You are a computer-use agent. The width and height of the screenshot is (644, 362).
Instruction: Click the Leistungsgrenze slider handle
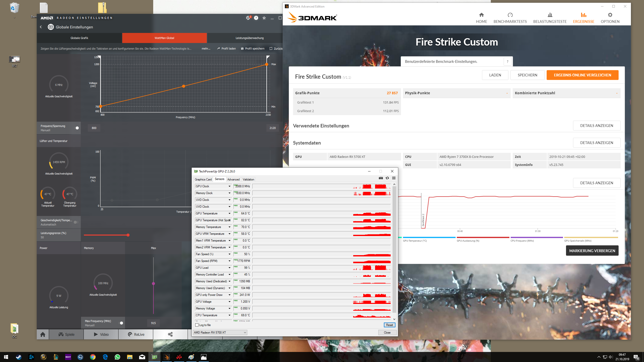128,235
